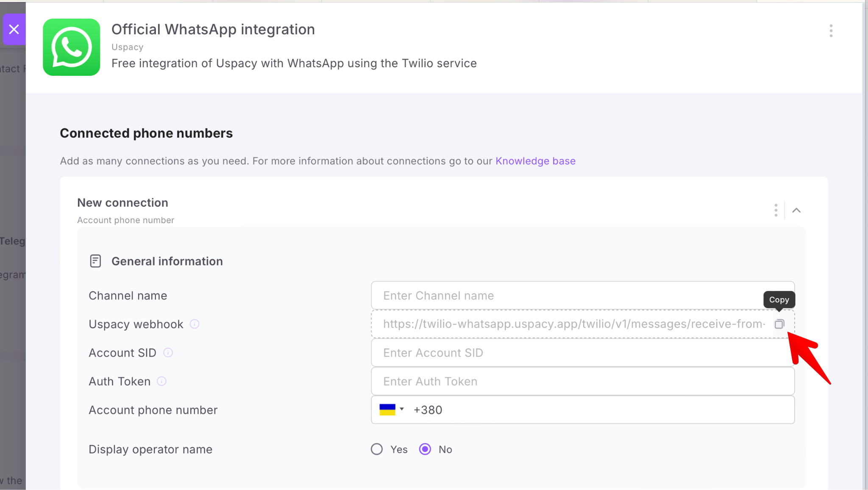This screenshot has height=490, width=868.
Task: Open the integration three-dot menu in header
Action: pos(831,31)
